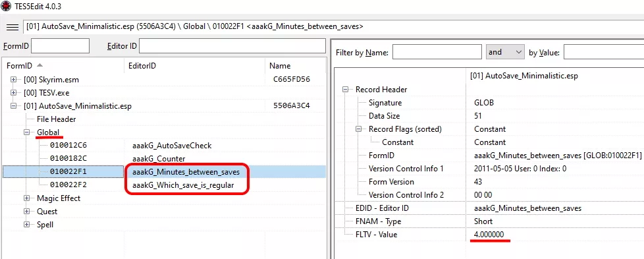
Task: Select record 010022F1 in the tree
Action: 164,171
